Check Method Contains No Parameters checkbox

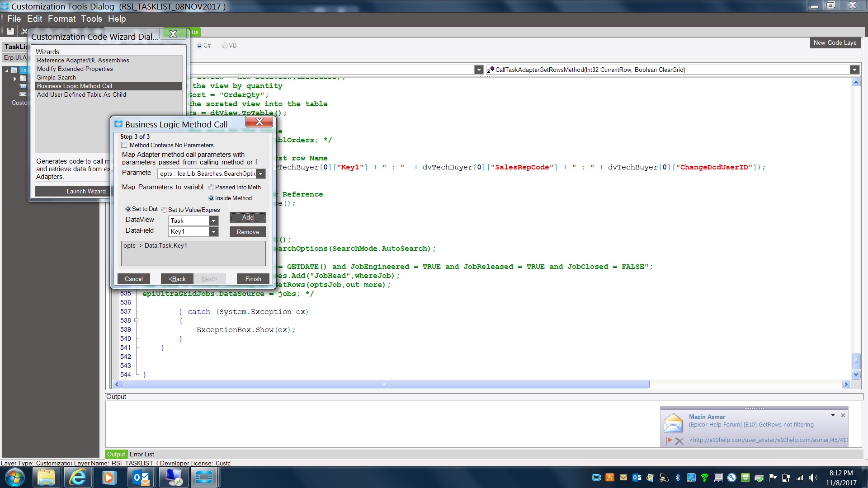(124, 145)
